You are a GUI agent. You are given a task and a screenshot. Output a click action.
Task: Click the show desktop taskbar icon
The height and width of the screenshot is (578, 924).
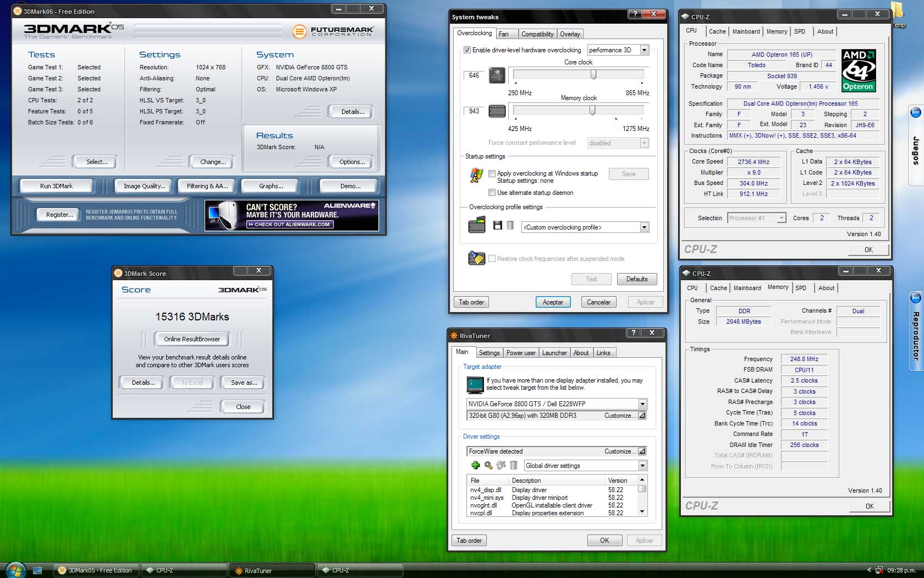[x=37, y=570]
